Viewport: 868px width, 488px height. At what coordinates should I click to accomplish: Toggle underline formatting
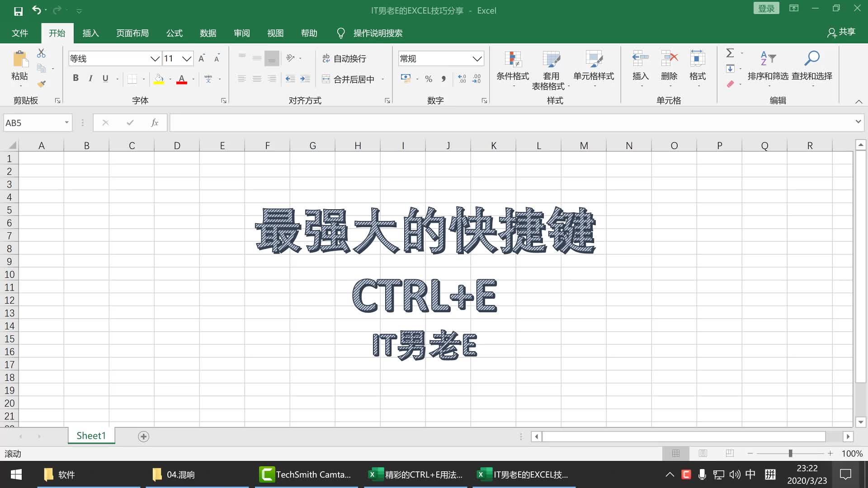pos(105,78)
